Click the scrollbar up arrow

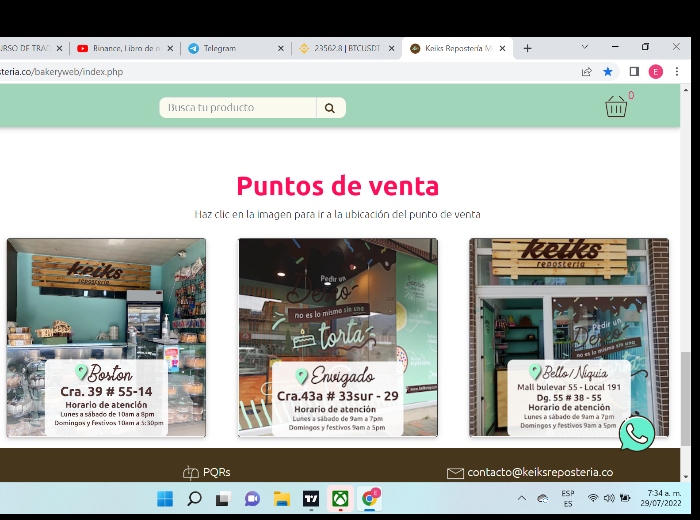coord(686,91)
